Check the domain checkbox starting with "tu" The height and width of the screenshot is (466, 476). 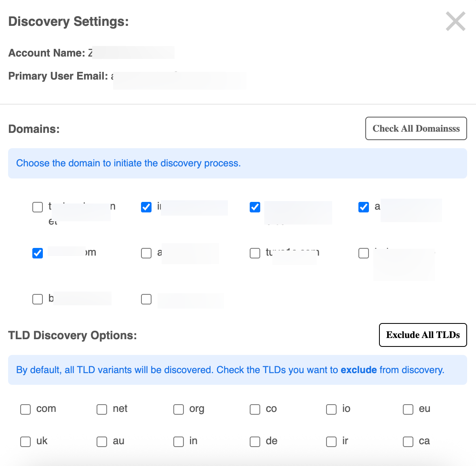(255, 253)
